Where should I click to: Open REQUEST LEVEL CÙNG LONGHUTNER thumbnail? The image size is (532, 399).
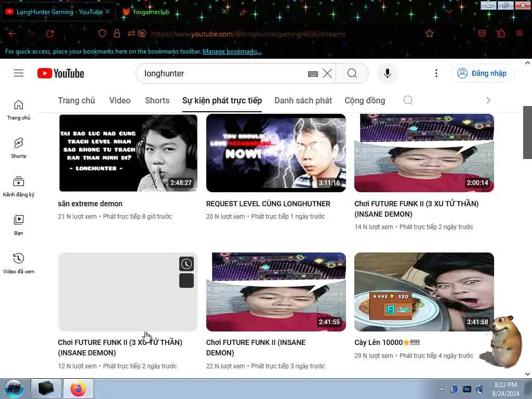[x=276, y=153]
